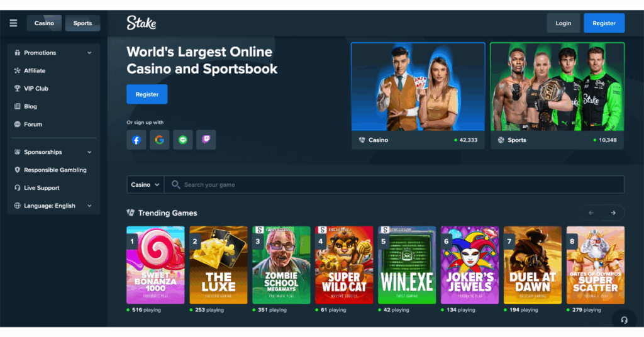
Task: Open WIN.EXE game
Action: (407, 265)
